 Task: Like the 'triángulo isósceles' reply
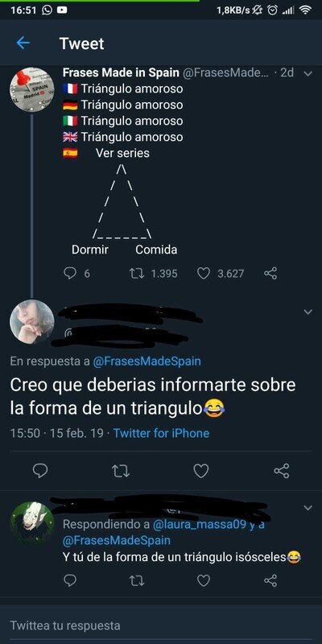[x=204, y=580]
